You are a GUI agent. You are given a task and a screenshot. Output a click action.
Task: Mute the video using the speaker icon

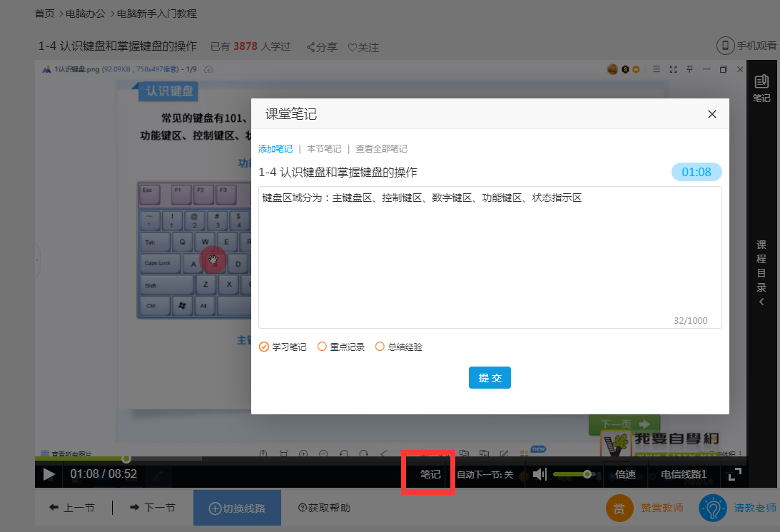[540, 474]
